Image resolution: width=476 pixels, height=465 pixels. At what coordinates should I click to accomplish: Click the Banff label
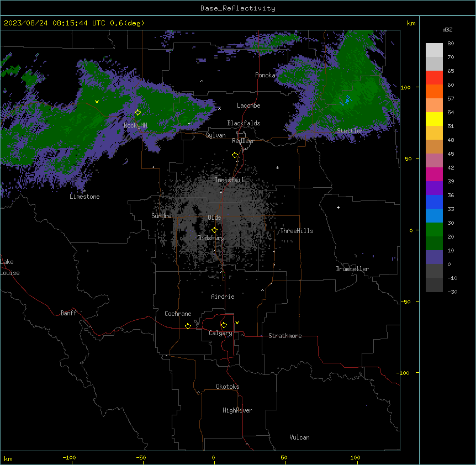click(68, 313)
